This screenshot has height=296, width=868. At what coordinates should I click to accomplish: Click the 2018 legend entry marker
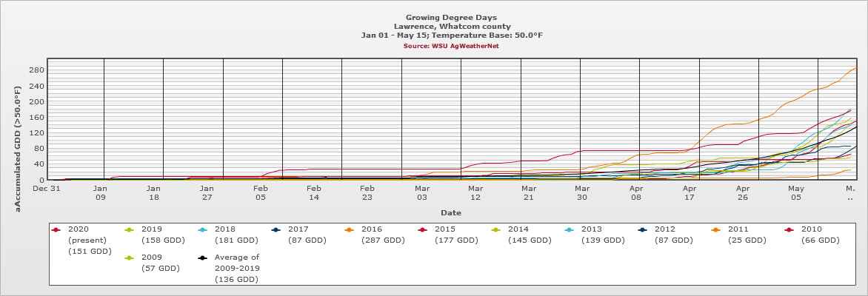coord(203,229)
